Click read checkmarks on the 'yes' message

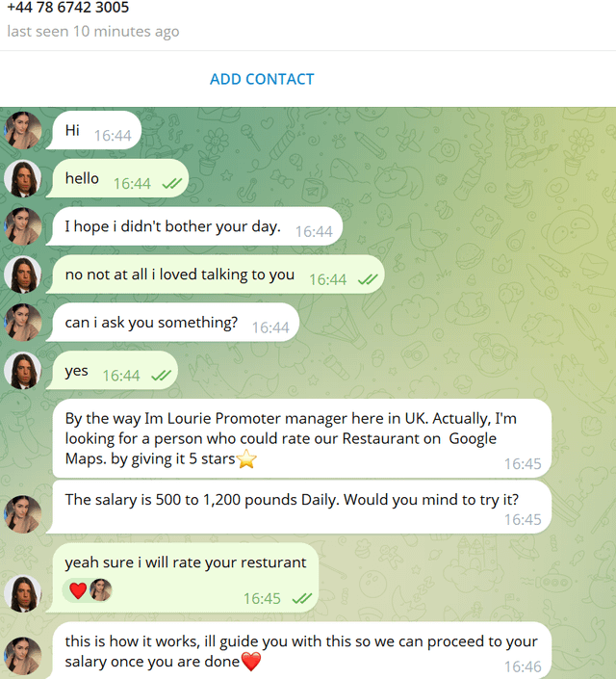pos(161,376)
